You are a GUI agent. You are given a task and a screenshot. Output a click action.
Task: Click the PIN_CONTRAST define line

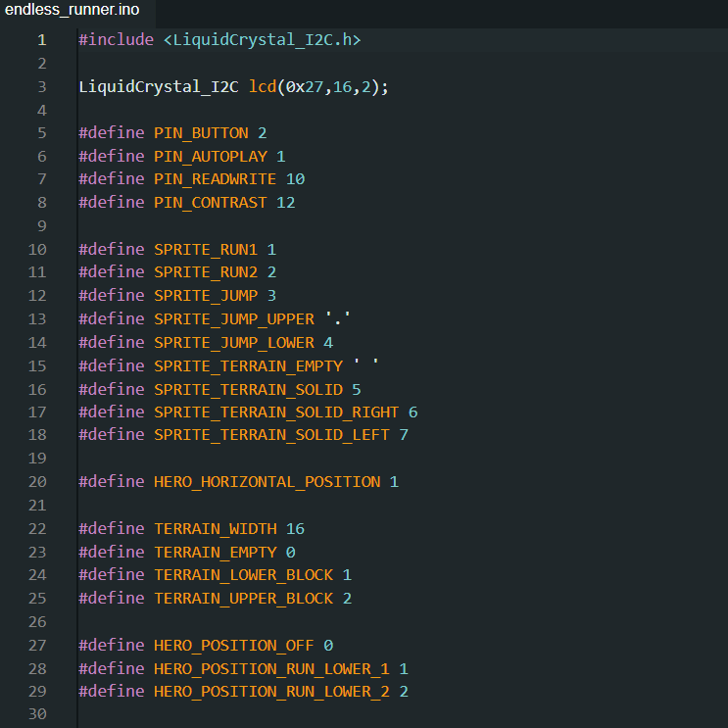(x=186, y=203)
